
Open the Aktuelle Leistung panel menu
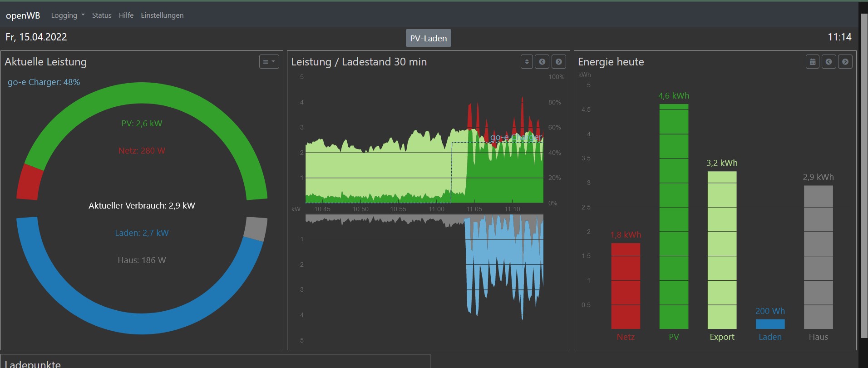[269, 62]
